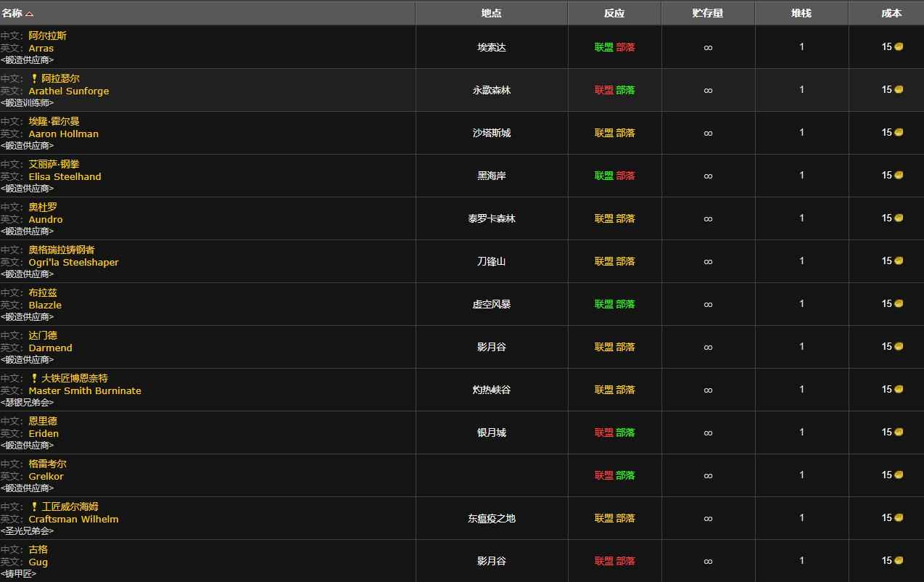Screen dimensions: 924x582
Task: Open the 东瘟疫之地 location link
Action: [491, 518]
